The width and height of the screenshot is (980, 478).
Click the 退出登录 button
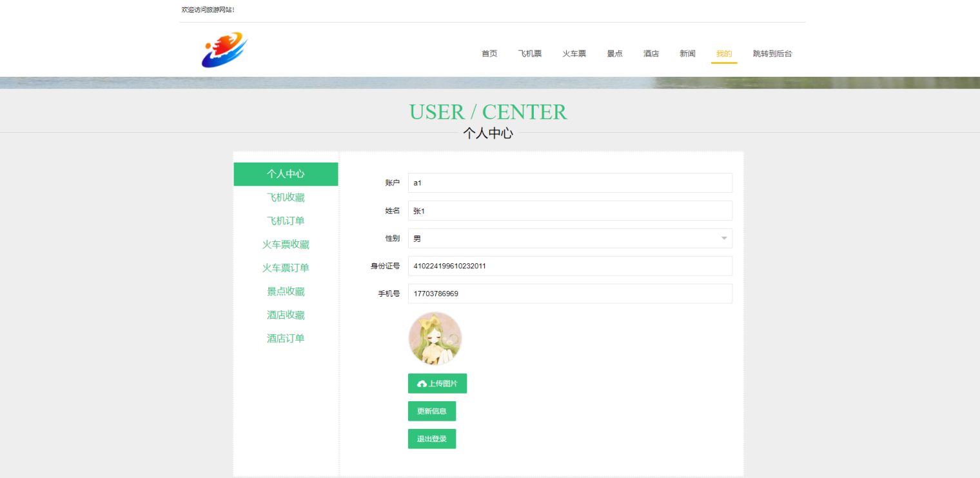pos(432,439)
